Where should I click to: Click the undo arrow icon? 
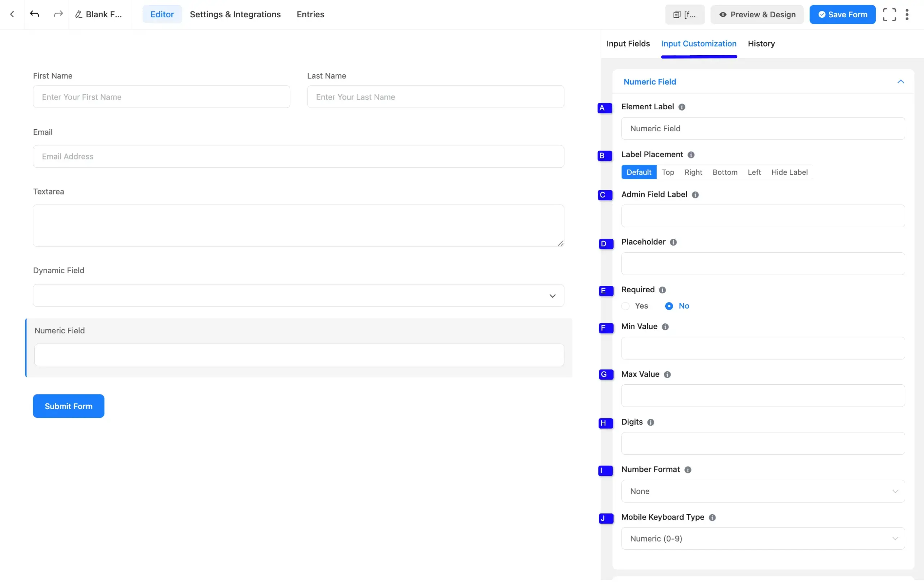tap(35, 14)
